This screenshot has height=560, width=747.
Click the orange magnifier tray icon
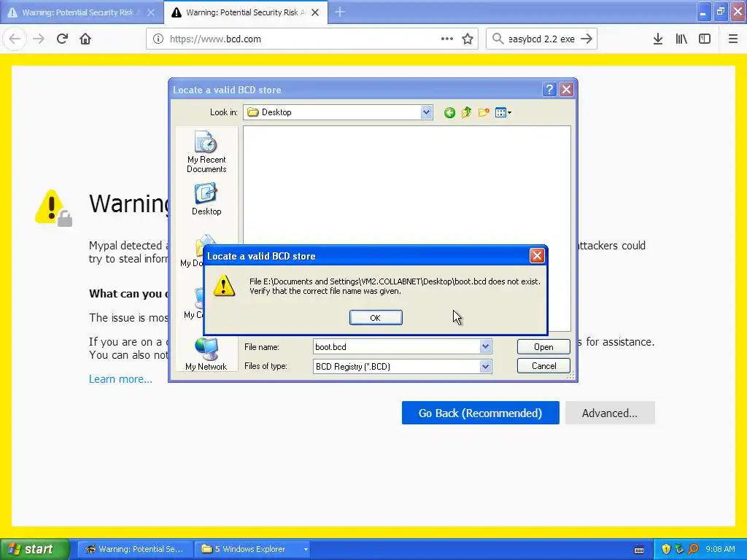coord(693,549)
